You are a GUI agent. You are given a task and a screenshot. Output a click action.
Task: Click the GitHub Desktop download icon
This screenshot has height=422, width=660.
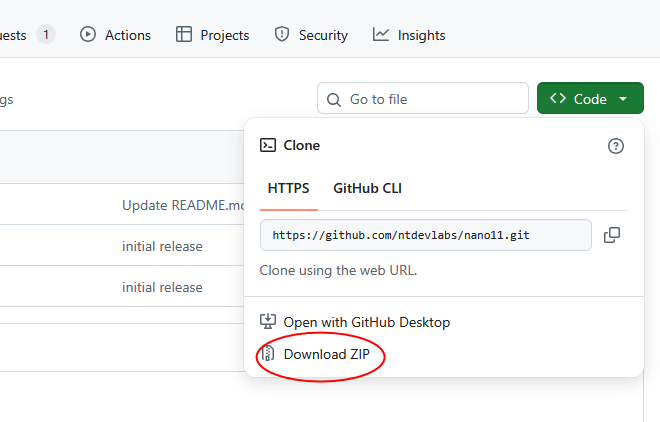click(x=268, y=322)
